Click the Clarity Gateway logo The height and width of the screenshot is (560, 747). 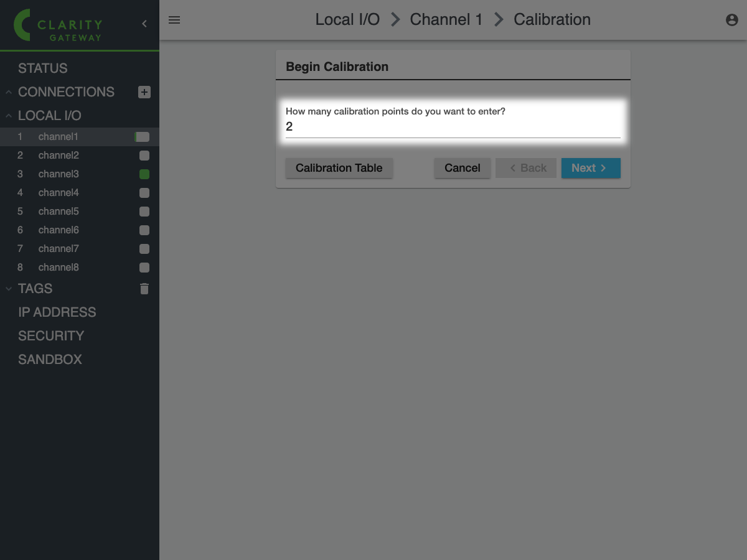tap(59, 26)
